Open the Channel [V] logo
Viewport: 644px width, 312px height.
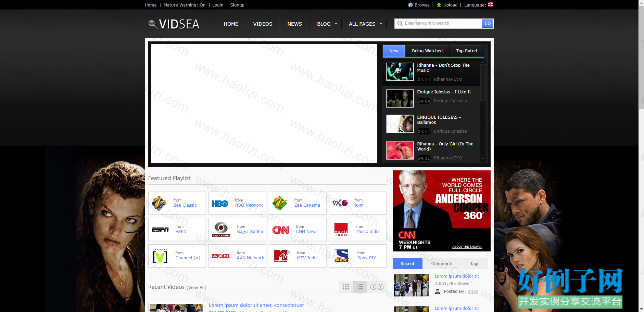click(160, 256)
